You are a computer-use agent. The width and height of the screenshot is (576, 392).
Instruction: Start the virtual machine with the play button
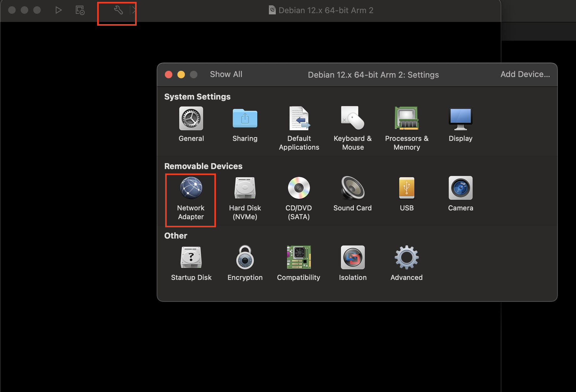(59, 10)
